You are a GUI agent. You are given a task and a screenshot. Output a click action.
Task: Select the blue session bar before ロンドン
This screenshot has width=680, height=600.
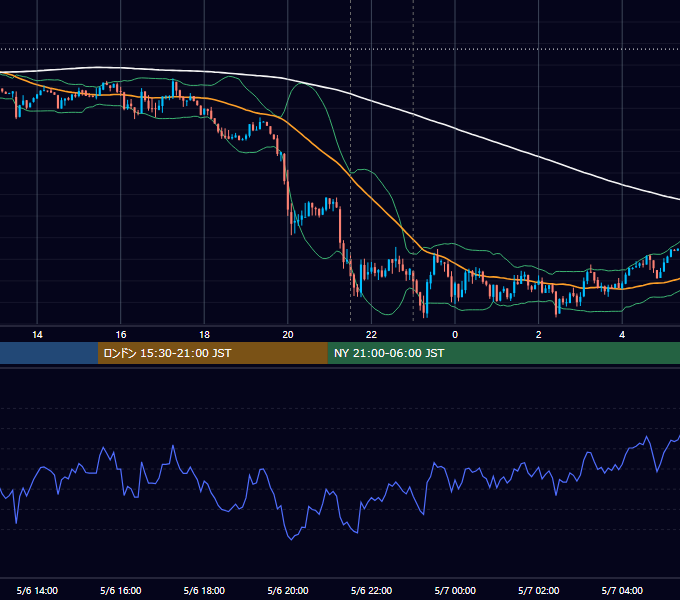(x=49, y=353)
